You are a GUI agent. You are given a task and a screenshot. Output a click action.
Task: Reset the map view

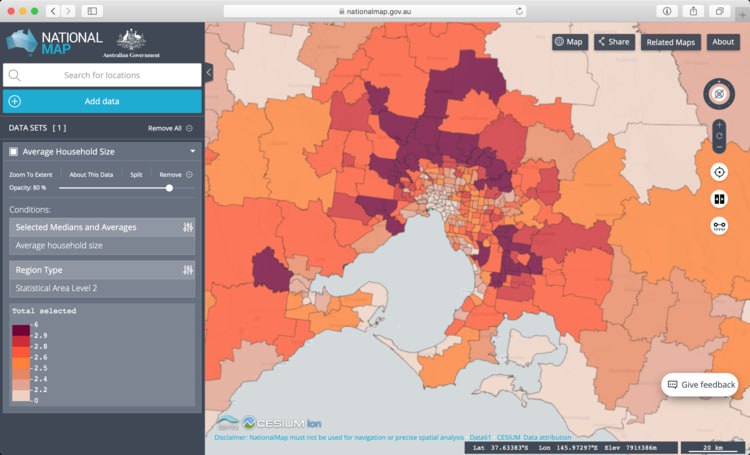tap(719, 136)
